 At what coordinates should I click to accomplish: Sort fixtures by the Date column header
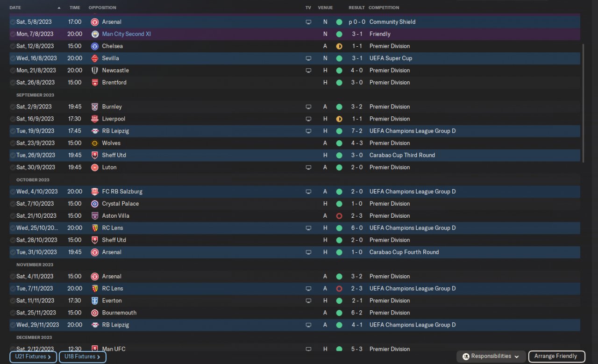[15, 8]
